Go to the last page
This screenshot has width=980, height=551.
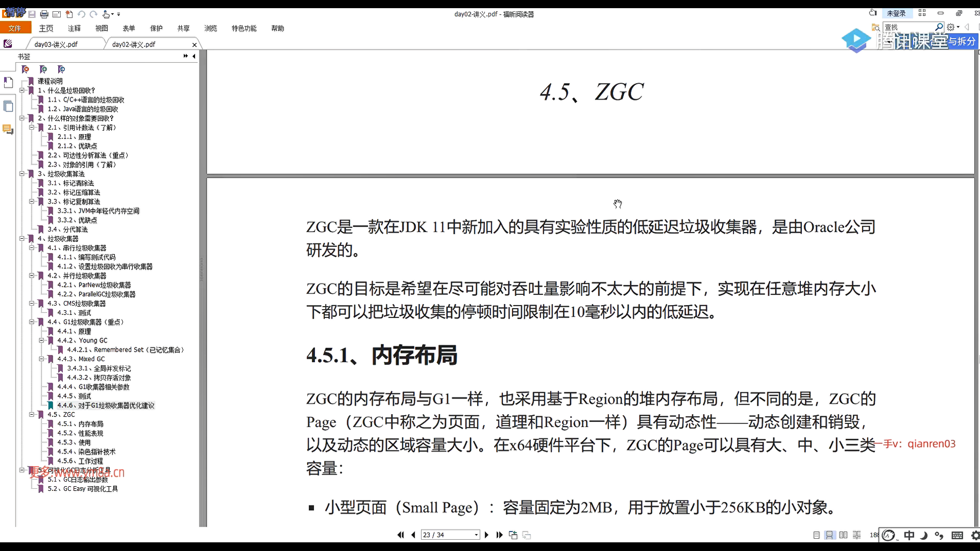click(499, 535)
